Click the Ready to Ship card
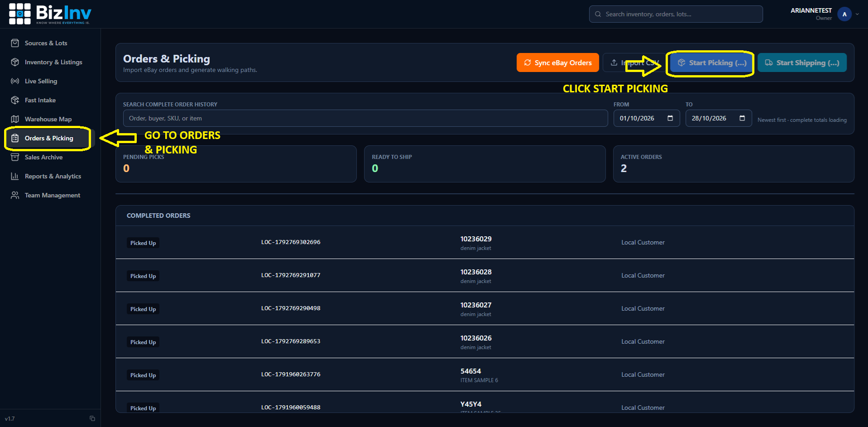Screen dimensions: 868x427 click(x=484, y=164)
